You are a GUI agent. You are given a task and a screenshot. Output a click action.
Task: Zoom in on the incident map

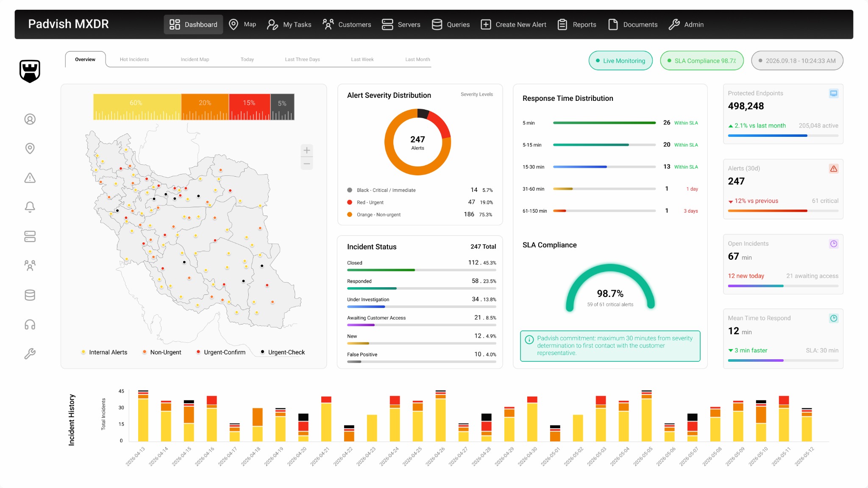(x=307, y=150)
